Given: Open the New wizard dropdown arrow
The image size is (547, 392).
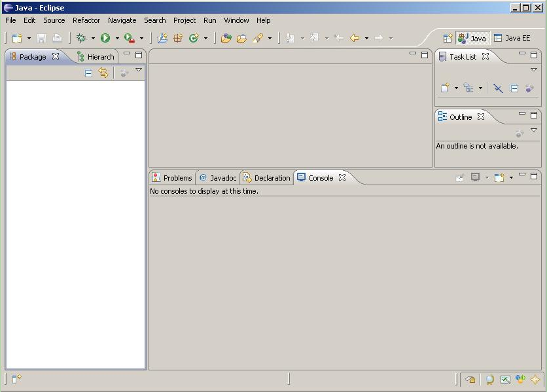Looking at the screenshot, I should coord(29,38).
